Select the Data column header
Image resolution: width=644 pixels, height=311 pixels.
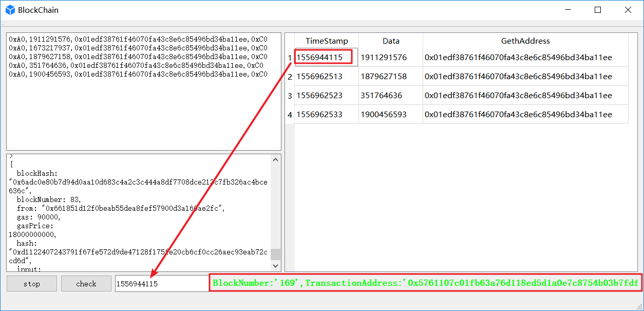[391, 41]
